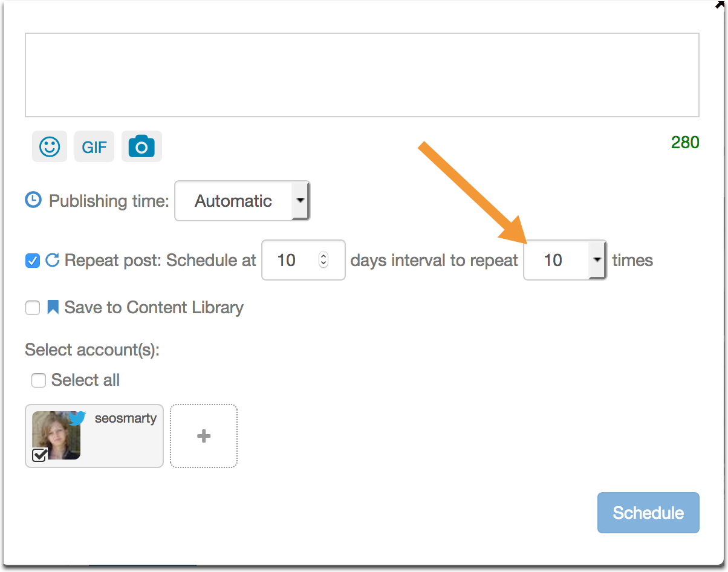Click the plus icon to add account
Screen dimensions: 728x572
click(x=204, y=436)
